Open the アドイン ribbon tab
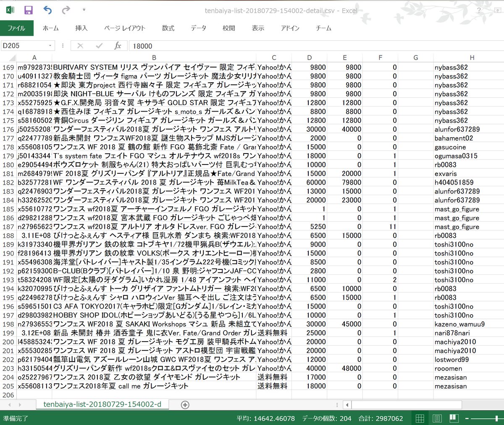 (x=290, y=28)
